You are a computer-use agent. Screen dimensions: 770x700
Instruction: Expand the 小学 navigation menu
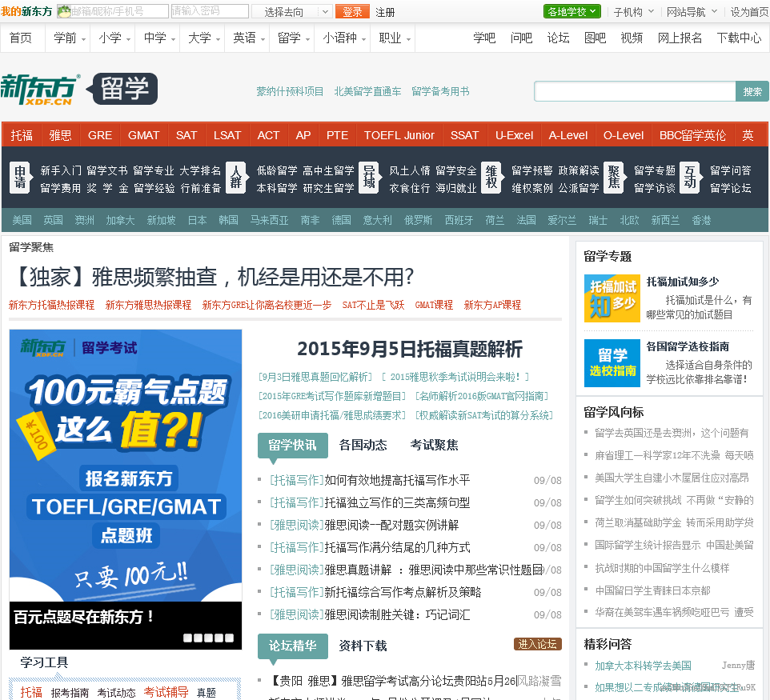(114, 38)
